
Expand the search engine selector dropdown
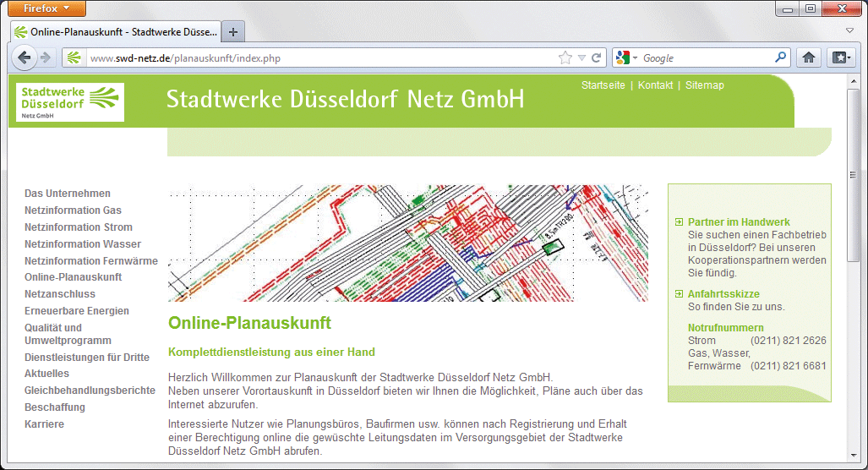pos(627,57)
